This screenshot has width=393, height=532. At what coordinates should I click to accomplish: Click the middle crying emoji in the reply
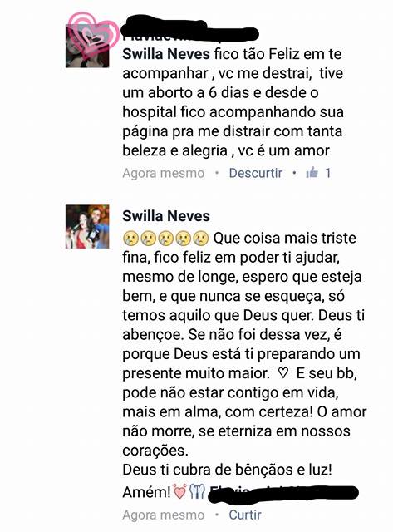pos(166,239)
